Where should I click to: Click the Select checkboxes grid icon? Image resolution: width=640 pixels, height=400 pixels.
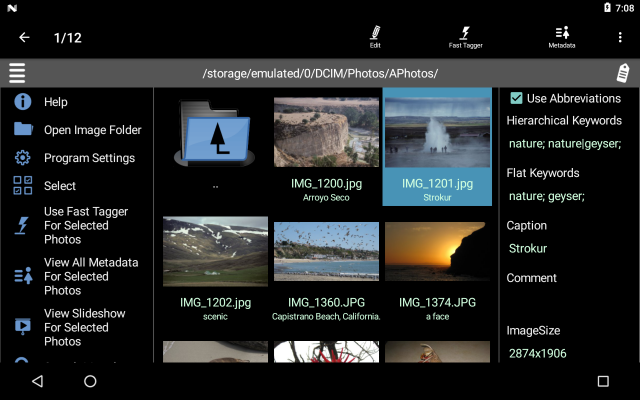[23, 186]
